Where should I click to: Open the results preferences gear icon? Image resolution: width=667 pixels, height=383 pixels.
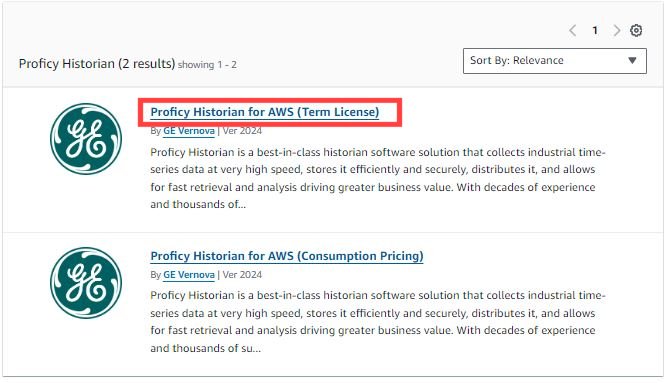click(x=636, y=30)
